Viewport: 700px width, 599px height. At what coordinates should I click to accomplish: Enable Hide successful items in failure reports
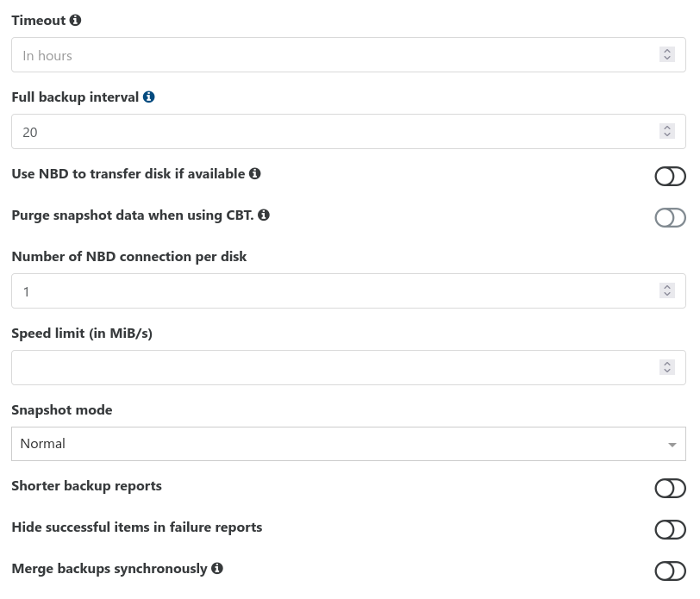click(x=670, y=530)
